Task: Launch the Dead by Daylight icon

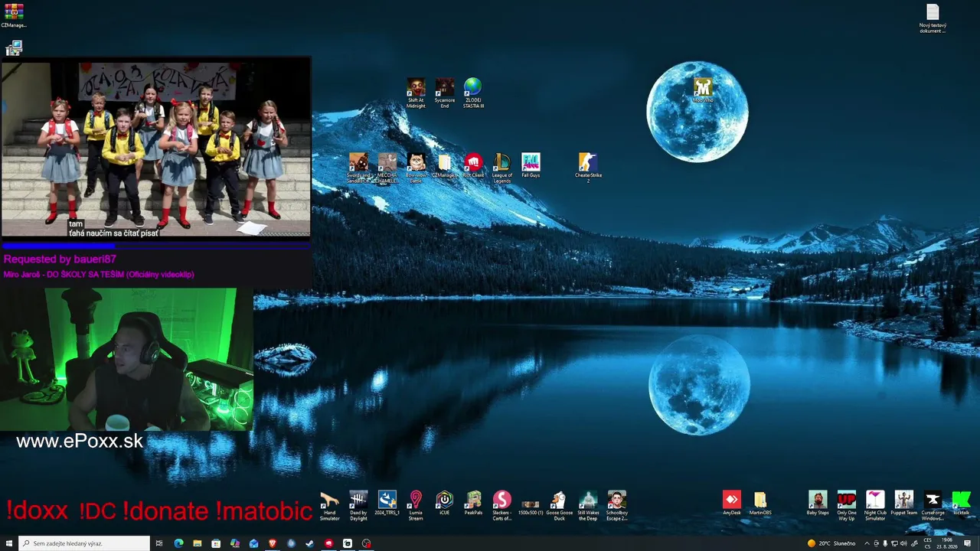Action: tap(358, 506)
